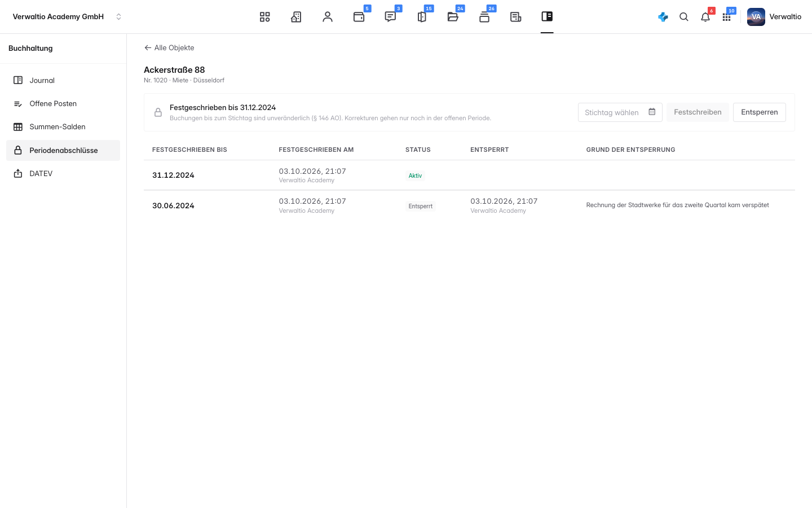Go back to Alle Objekte
This screenshot has height=508, width=812.
[x=169, y=48]
